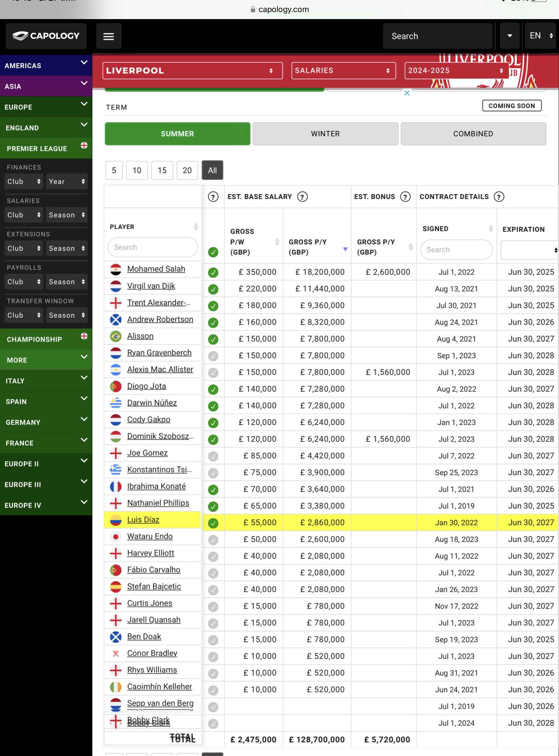Click the France flag beside Ibrahima Konaté
Screen dimensions: 559x756
click(116, 486)
